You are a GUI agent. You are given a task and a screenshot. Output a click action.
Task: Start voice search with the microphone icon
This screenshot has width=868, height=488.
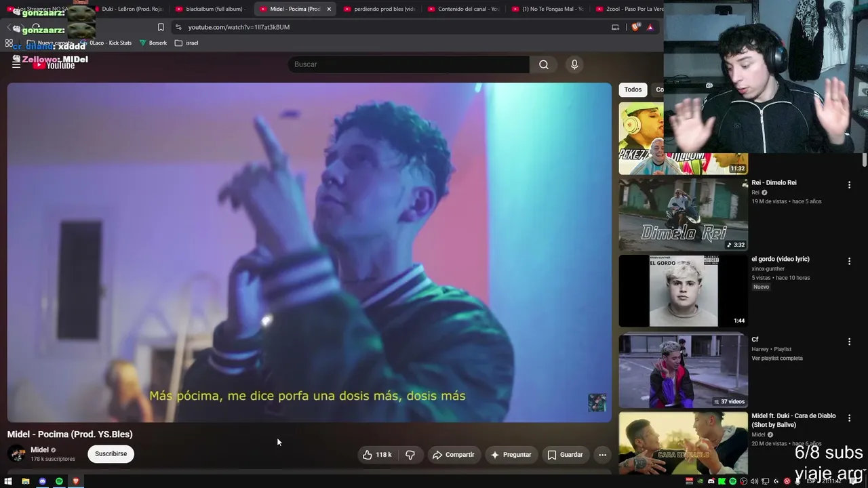pyautogui.click(x=574, y=64)
